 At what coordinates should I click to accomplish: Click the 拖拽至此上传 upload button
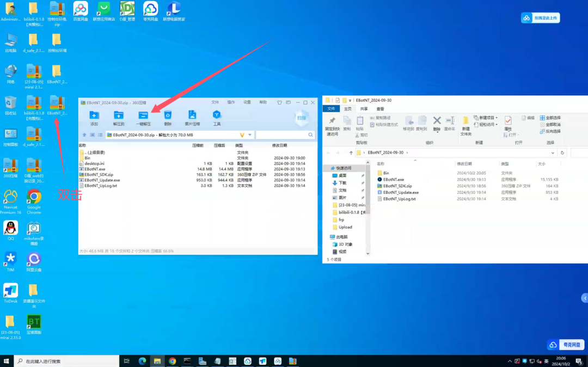[x=540, y=18]
